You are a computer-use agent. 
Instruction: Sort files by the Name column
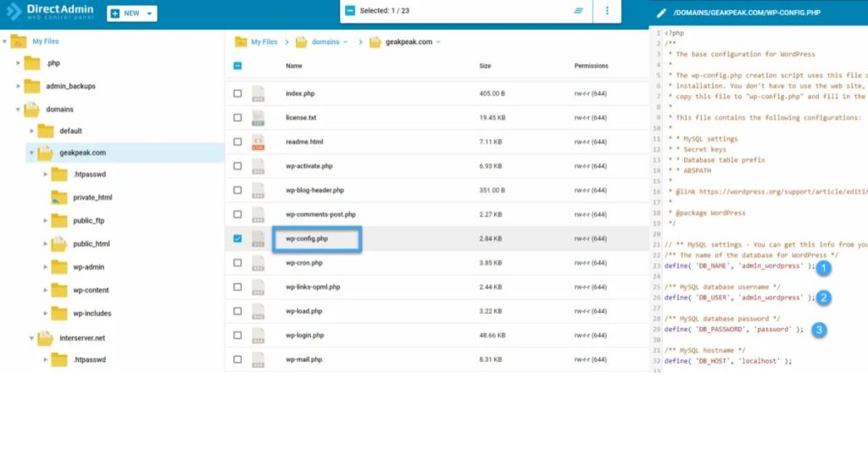click(294, 66)
